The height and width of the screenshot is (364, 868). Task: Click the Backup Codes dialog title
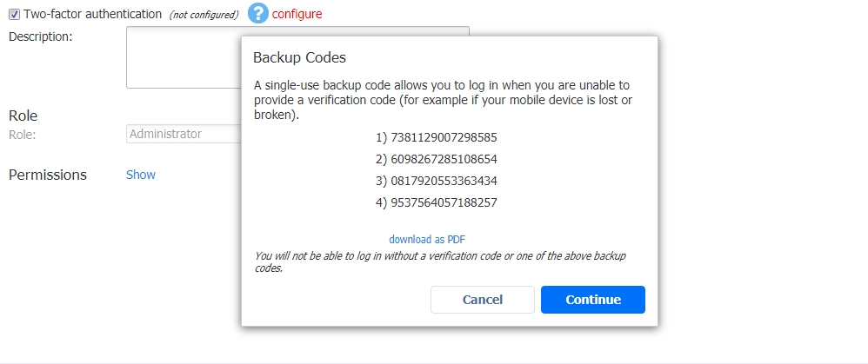(x=299, y=57)
